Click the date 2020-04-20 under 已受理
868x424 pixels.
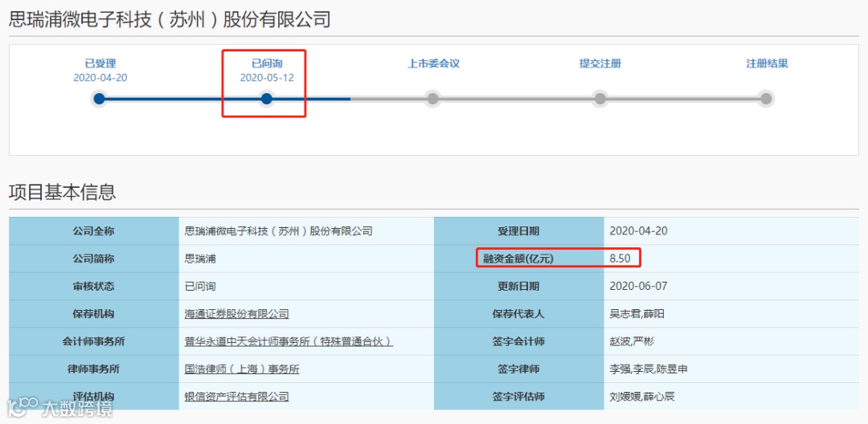point(100,78)
